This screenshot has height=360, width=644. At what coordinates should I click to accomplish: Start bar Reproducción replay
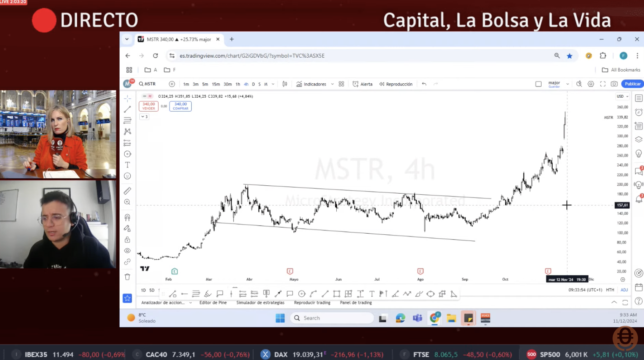click(396, 84)
